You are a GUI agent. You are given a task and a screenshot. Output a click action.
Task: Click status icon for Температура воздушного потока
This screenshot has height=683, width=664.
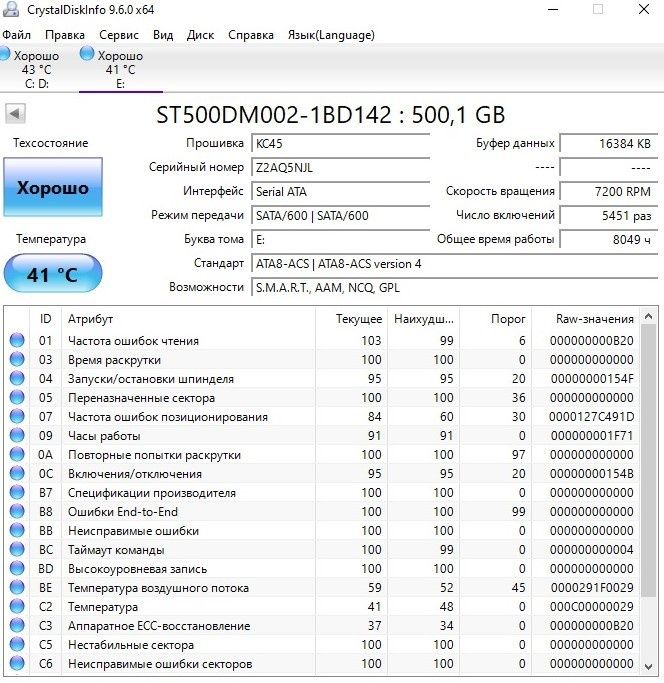[x=17, y=588]
